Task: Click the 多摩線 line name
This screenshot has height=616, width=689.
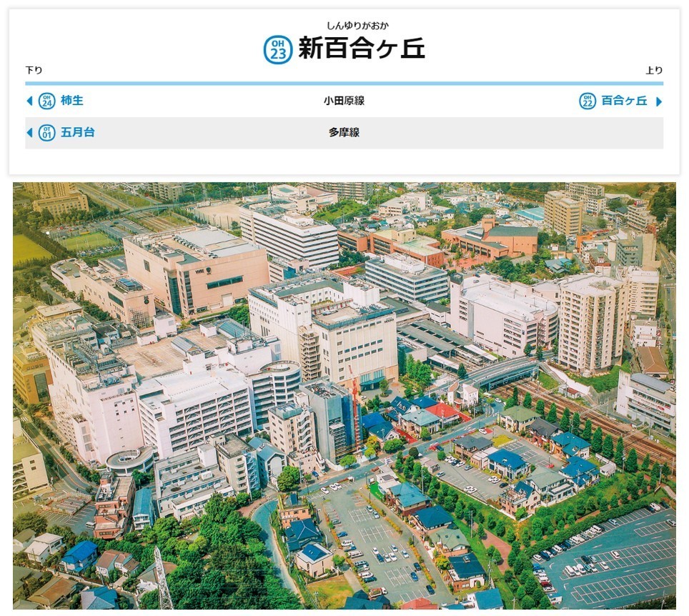Action: (344, 132)
